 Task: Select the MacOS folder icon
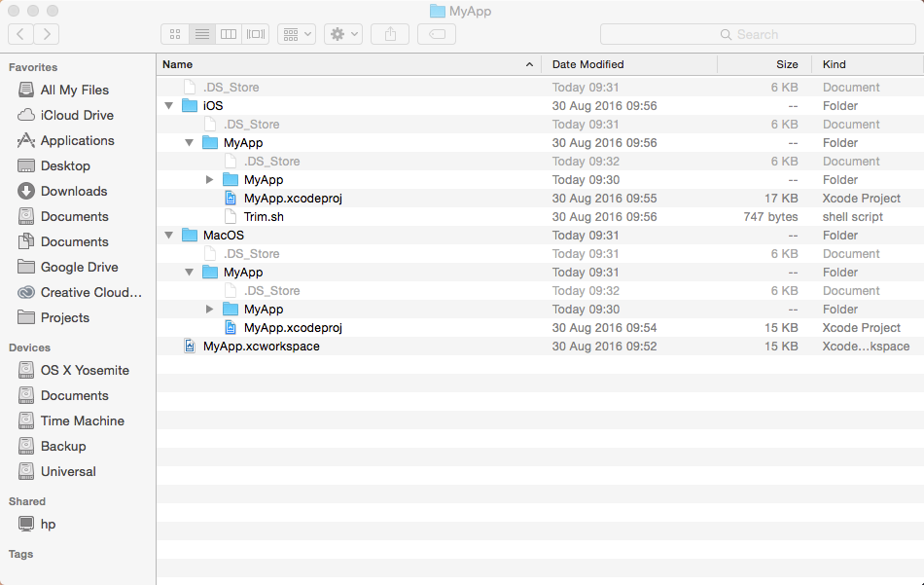pyautogui.click(x=190, y=236)
